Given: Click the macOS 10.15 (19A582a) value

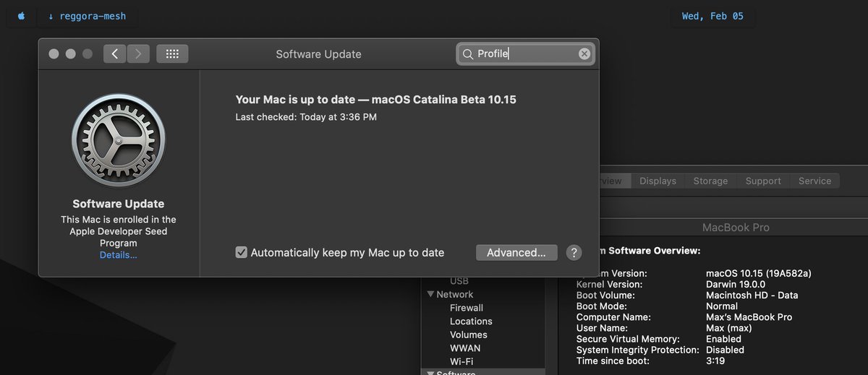Looking at the screenshot, I should [x=758, y=273].
